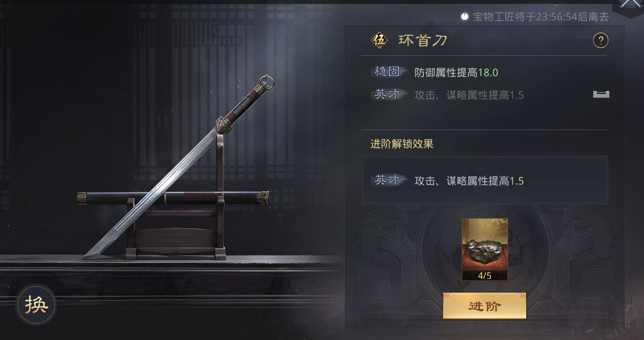Screen dimensions: 644x340
Task: Click the clock icon next to craftsman timer
Action: 464,17
